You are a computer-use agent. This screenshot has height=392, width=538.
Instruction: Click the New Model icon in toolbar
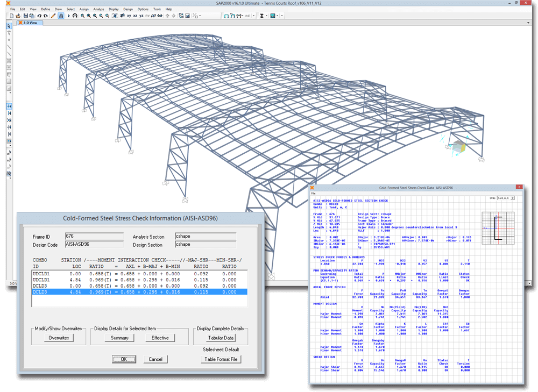(x=12, y=16)
